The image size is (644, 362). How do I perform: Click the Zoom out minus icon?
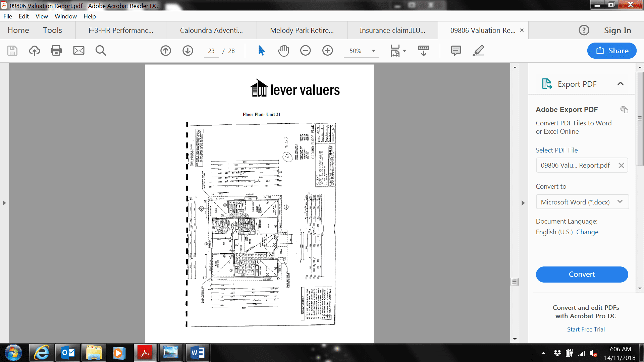[x=305, y=51]
